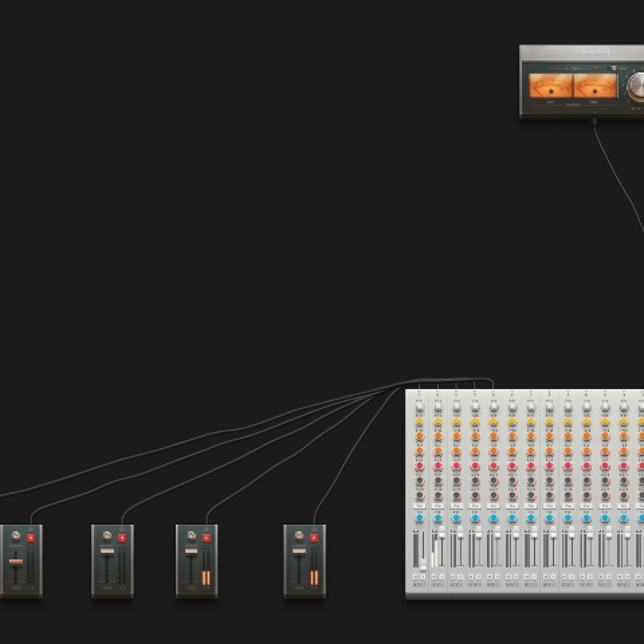Click the silver knob on the third fader box
The image size is (644, 644).
(x=191, y=536)
